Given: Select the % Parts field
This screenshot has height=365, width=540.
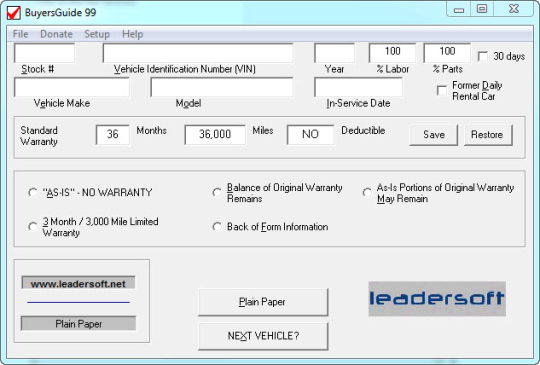Looking at the screenshot, I should pos(447,53).
